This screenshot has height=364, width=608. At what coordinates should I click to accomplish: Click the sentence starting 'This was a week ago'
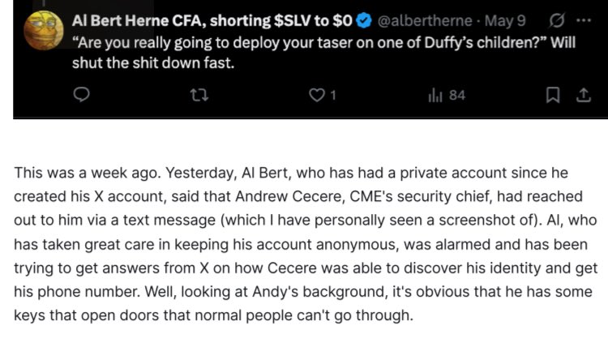pyautogui.click(x=88, y=173)
